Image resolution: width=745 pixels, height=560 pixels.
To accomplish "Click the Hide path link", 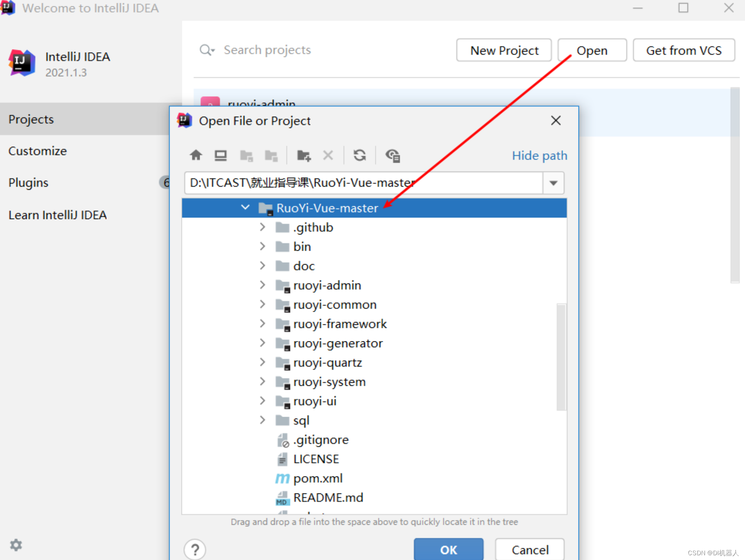I will pyautogui.click(x=539, y=156).
